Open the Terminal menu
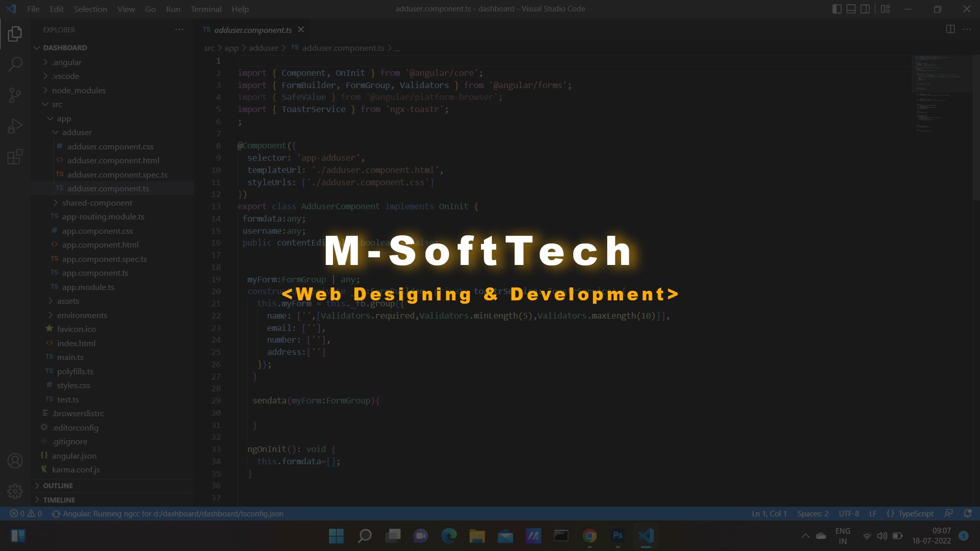Image resolution: width=980 pixels, height=551 pixels. [x=206, y=9]
